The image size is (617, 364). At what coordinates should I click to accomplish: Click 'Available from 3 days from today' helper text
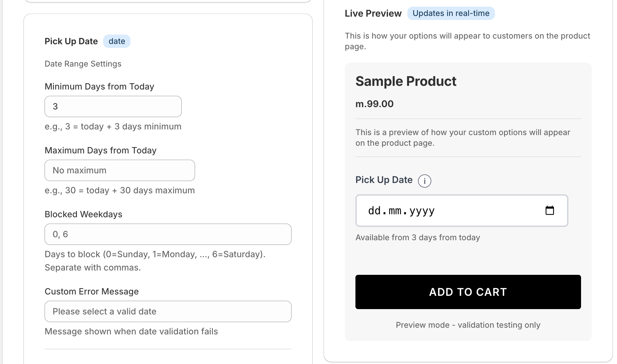418,237
